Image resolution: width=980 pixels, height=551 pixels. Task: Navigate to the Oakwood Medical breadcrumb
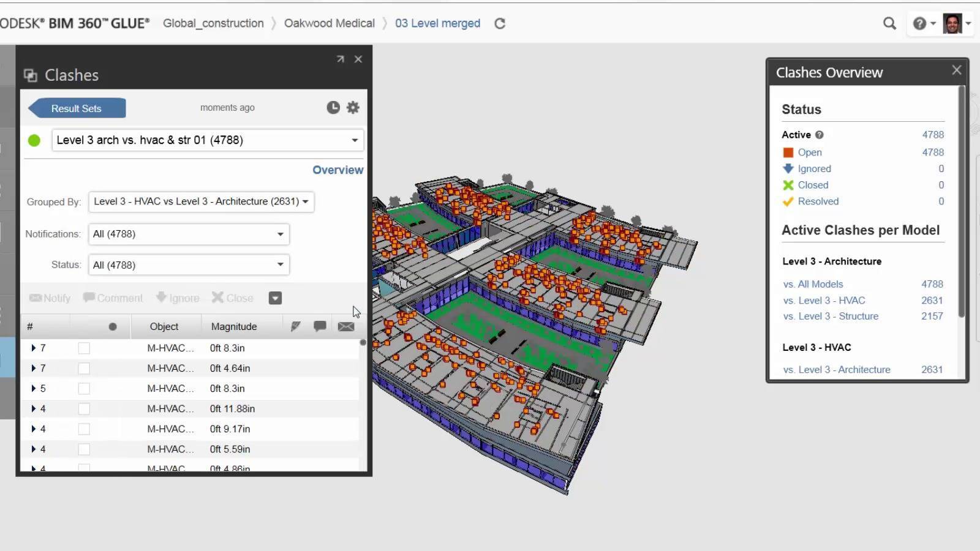pos(329,23)
